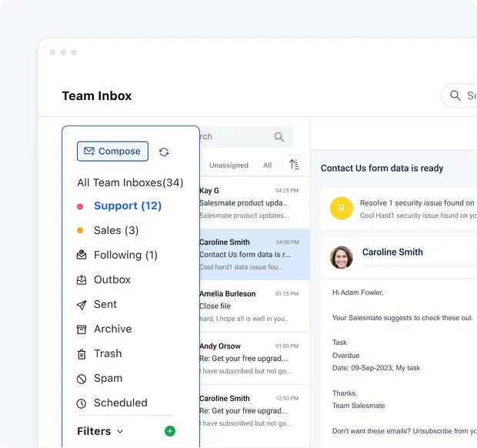Click Caroline Smith's profile photo
Image resolution: width=477 pixels, height=448 pixels.
342,257
